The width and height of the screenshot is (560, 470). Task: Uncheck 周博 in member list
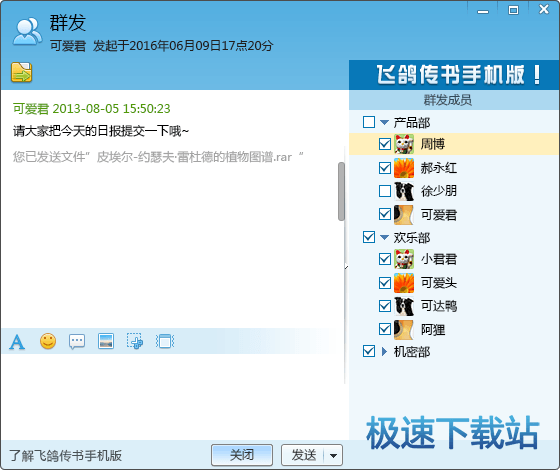pos(385,144)
